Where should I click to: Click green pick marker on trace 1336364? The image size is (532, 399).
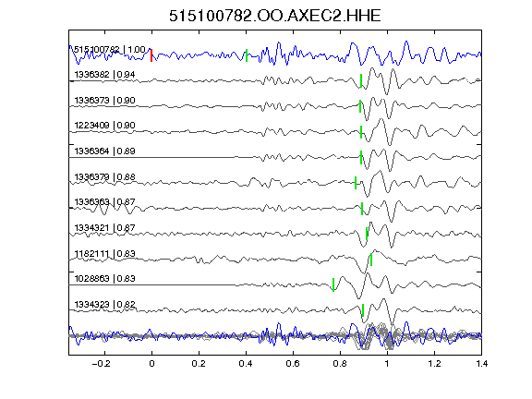point(361,157)
